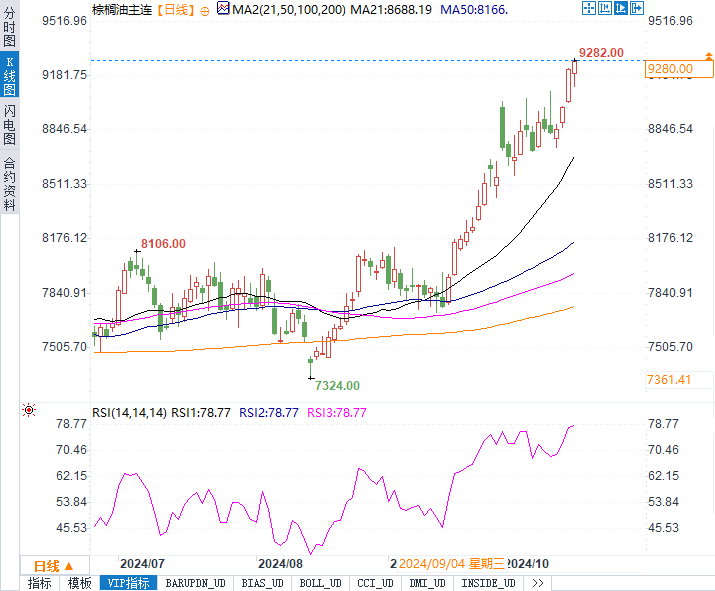Click the 9280.00 current price label

[671, 68]
